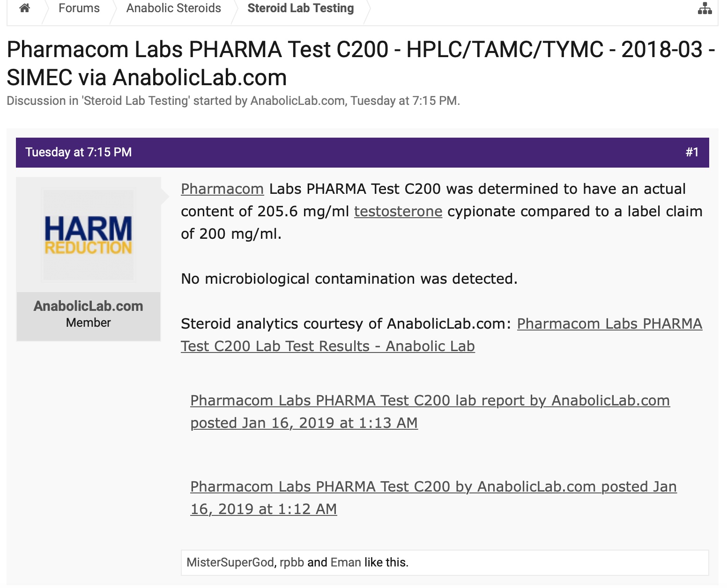Screen dimensions: 727x588
Task: Click the post number #1 permalink
Action: pyautogui.click(x=692, y=152)
